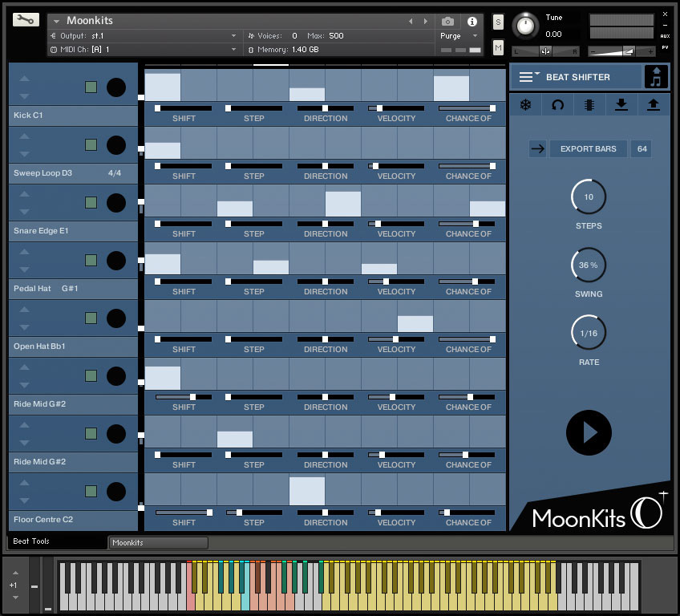Toggle green square on Floor Centre C2
This screenshot has height=616, width=680.
coord(91,491)
